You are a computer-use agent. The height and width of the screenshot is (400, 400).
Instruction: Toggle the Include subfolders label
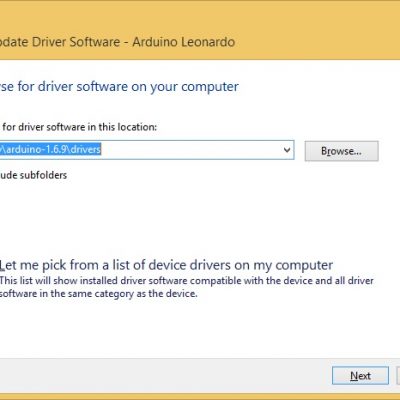(33, 175)
